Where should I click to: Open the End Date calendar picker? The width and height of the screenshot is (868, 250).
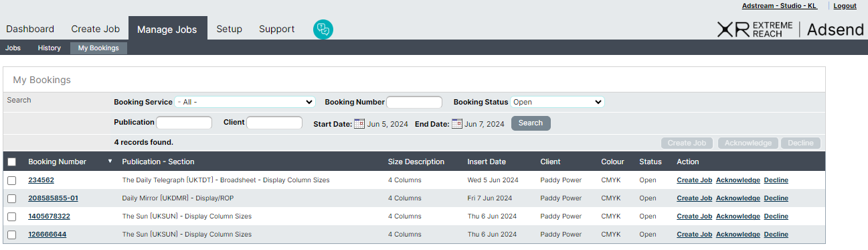coord(457,123)
